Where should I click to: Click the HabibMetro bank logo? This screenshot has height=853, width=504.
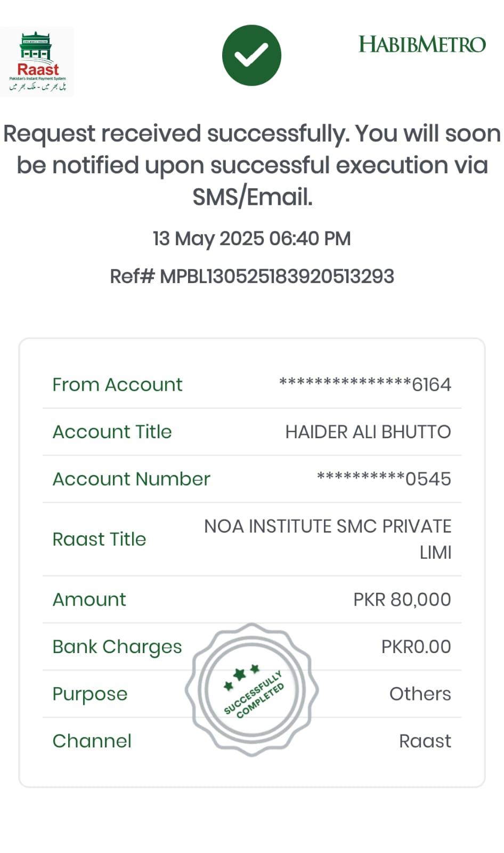(x=422, y=44)
